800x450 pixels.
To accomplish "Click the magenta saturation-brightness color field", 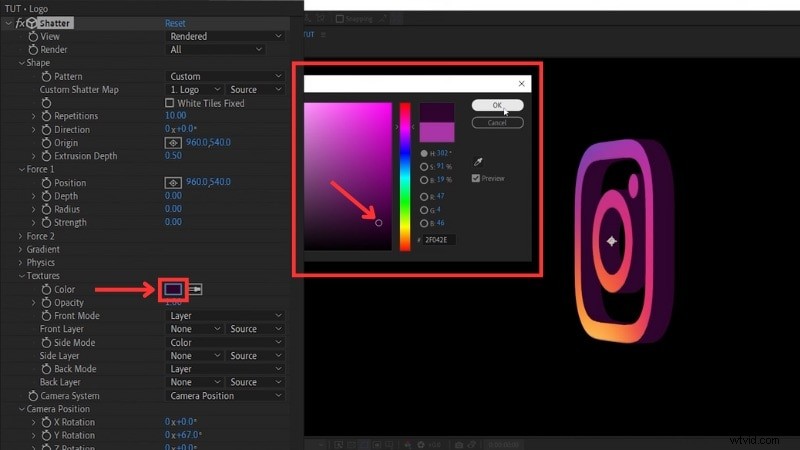I will pos(348,177).
